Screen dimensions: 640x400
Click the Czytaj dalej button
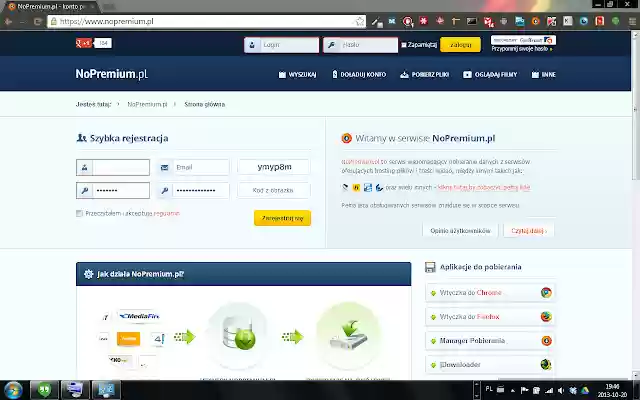pyautogui.click(x=529, y=231)
